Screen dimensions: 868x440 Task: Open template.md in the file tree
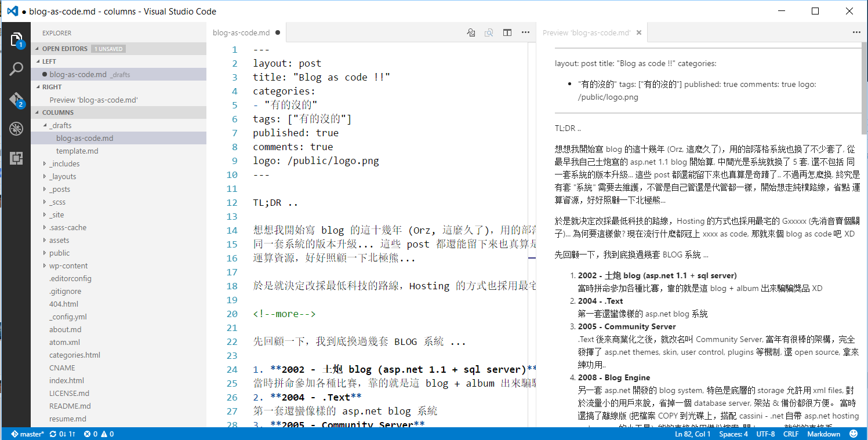point(77,151)
